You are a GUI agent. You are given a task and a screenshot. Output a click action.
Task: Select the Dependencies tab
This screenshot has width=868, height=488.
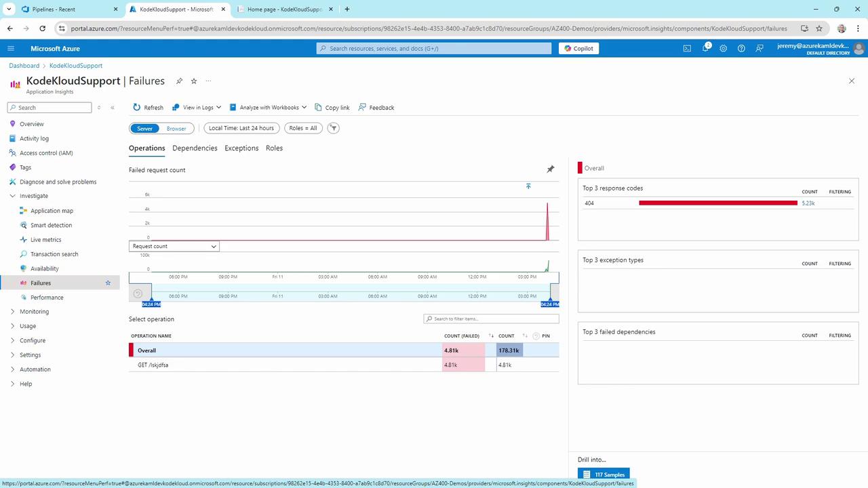195,148
